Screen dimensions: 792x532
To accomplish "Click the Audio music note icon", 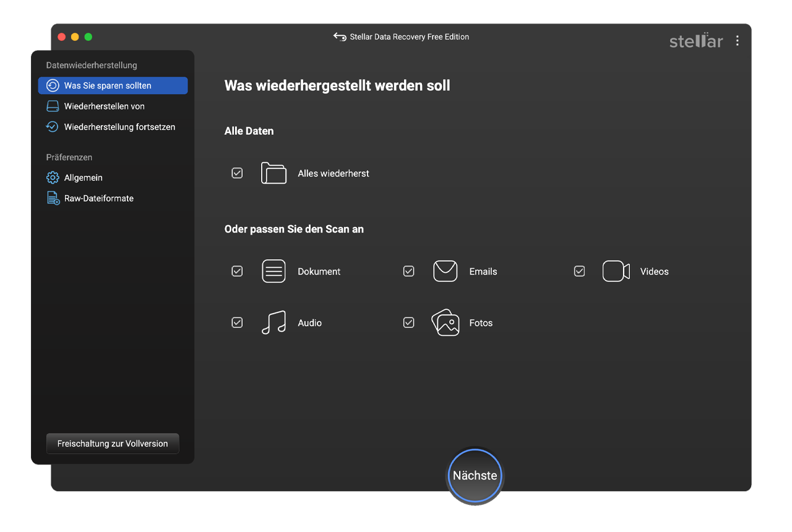I will 273,322.
